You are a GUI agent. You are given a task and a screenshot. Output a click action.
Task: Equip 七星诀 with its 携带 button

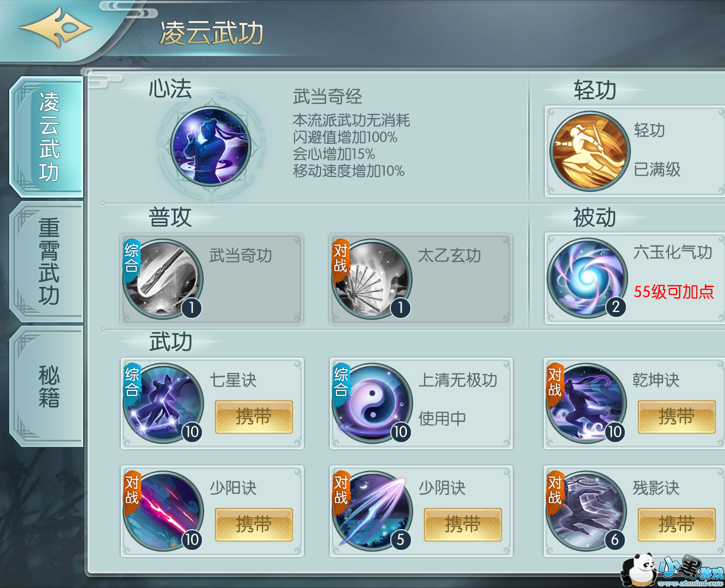coord(254,417)
